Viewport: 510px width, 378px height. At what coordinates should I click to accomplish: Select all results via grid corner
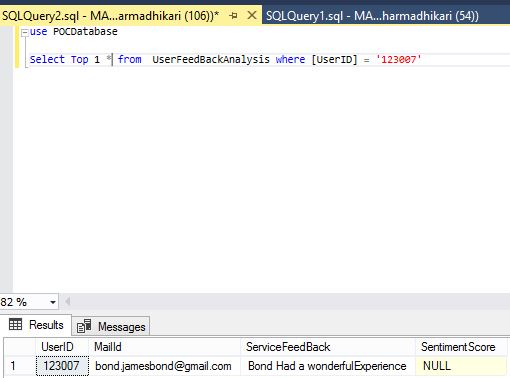click(20, 347)
